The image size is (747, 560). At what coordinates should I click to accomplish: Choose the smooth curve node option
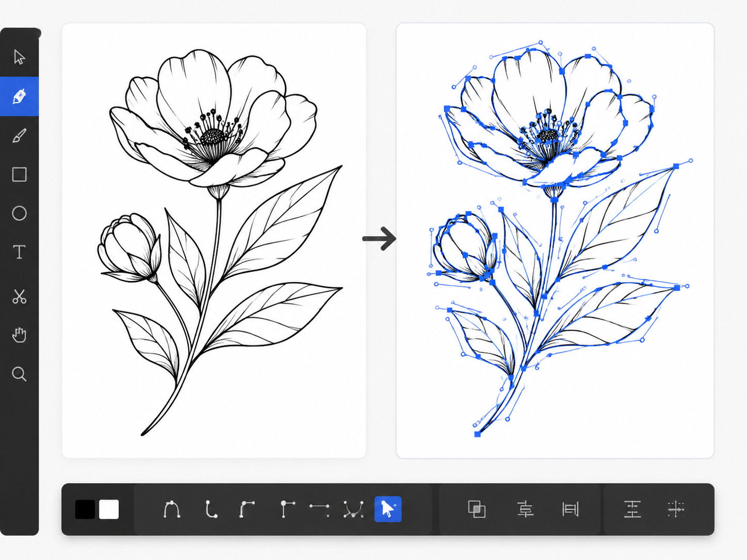pyautogui.click(x=172, y=509)
